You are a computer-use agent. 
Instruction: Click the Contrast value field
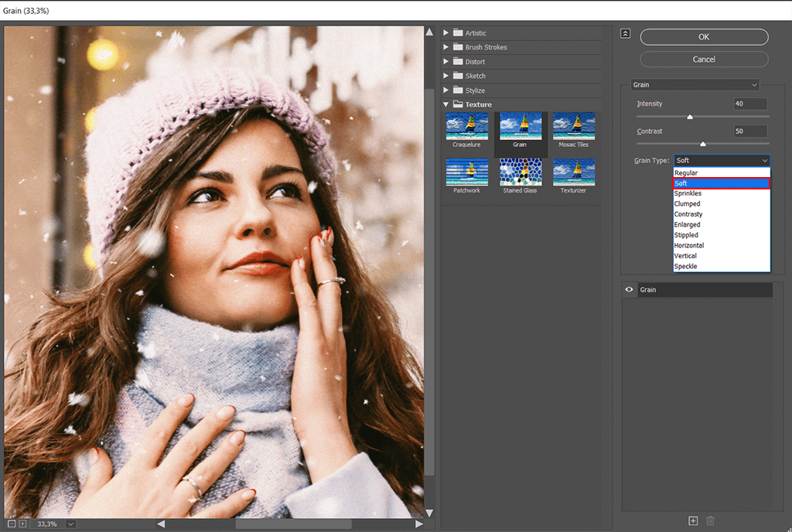click(x=750, y=131)
